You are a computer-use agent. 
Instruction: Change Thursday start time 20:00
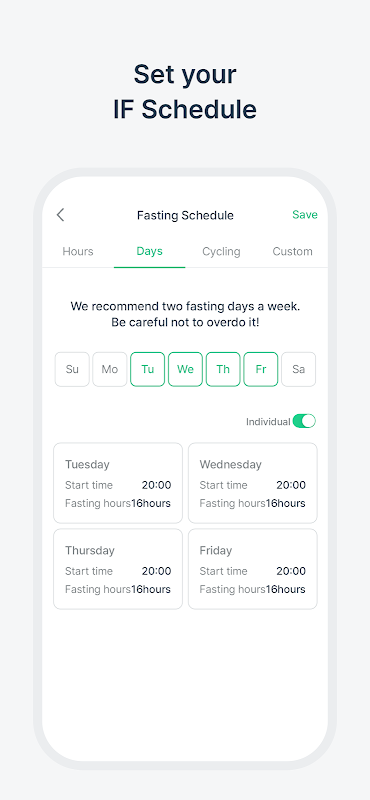pyautogui.click(x=157, y=571)
